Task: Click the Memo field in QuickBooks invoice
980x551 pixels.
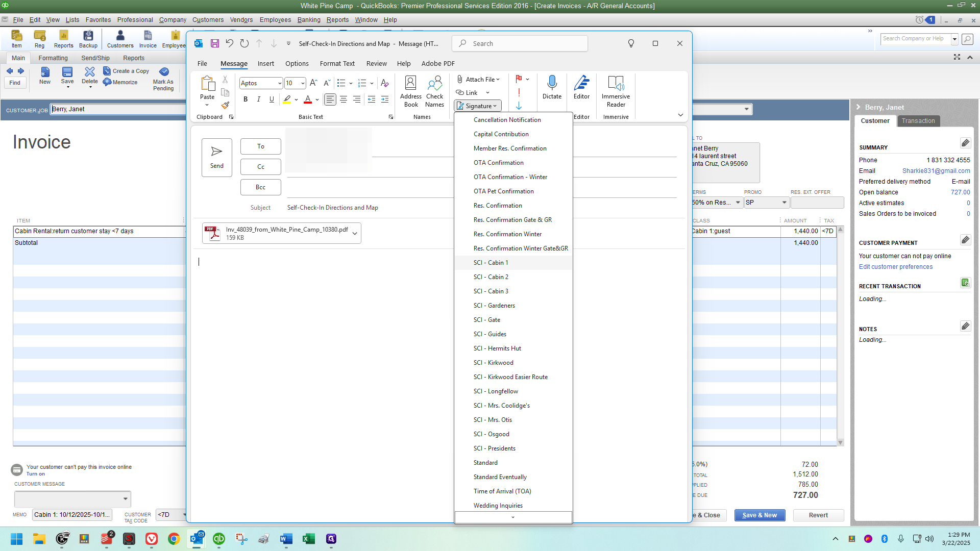Action: [x=71, y=515]
